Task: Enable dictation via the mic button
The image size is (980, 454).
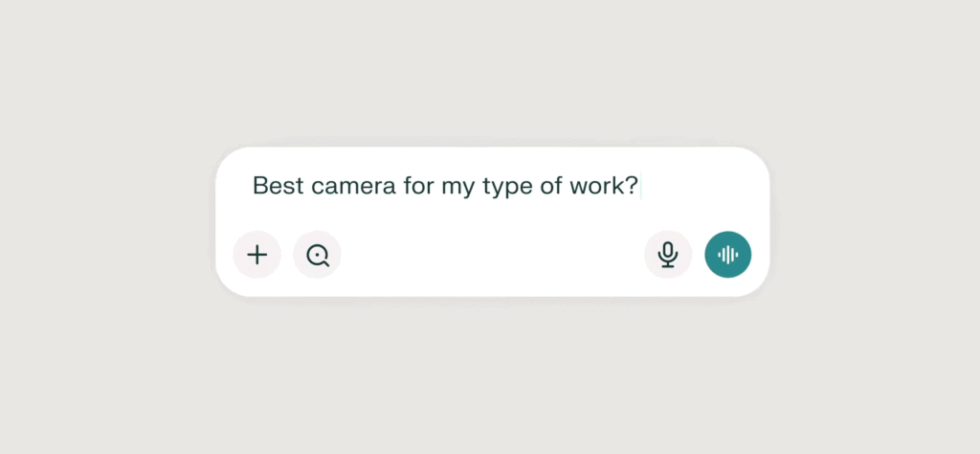Action: point(668,255)
